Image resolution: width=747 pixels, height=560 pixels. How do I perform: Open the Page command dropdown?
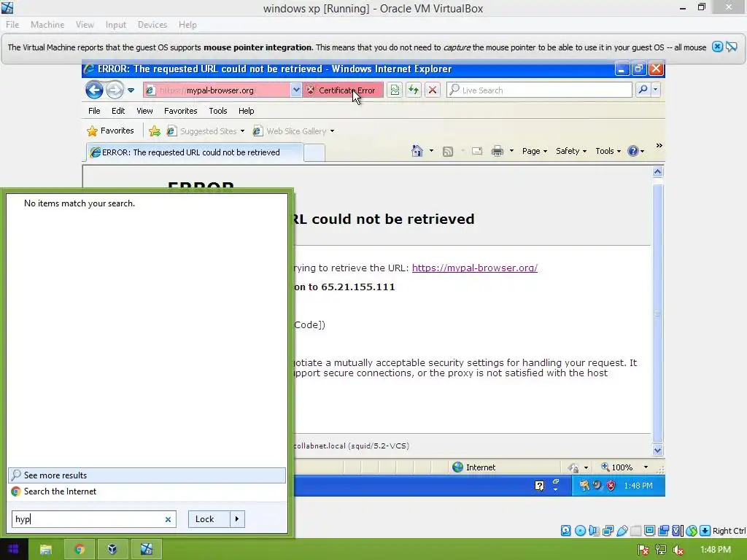tap(535, 151)
